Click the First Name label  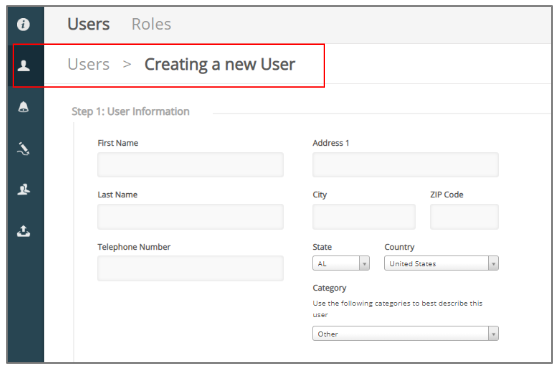pos(118,143)
